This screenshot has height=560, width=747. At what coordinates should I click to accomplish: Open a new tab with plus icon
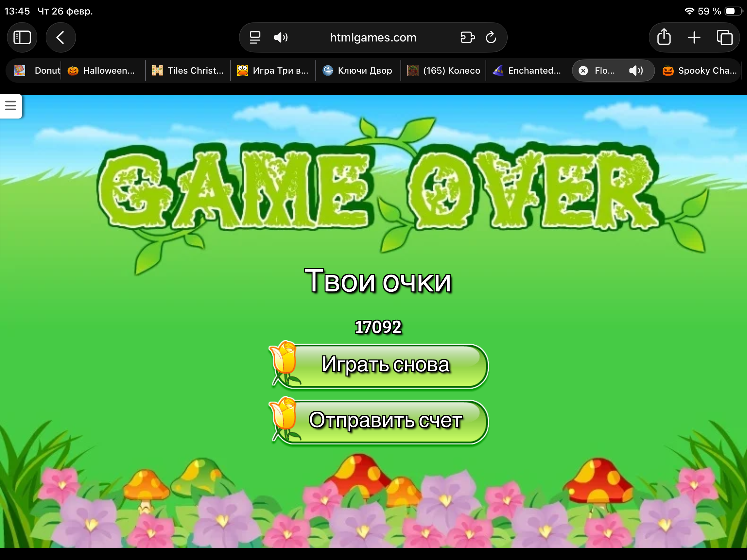tap(694, 37)
